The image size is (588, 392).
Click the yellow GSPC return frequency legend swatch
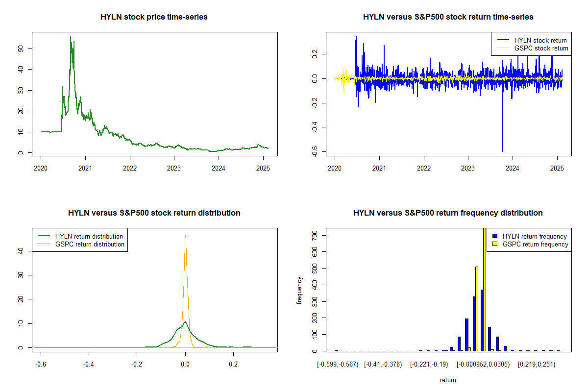coord(494,244)
